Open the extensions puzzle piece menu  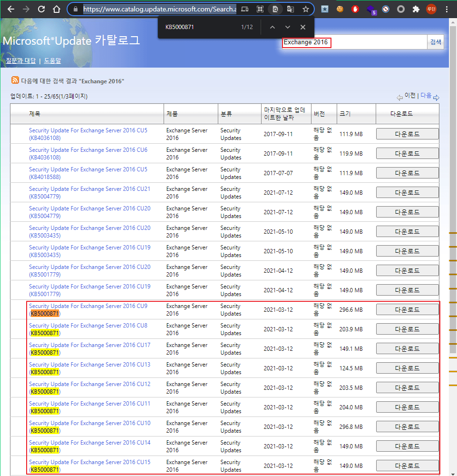(416, 9)
